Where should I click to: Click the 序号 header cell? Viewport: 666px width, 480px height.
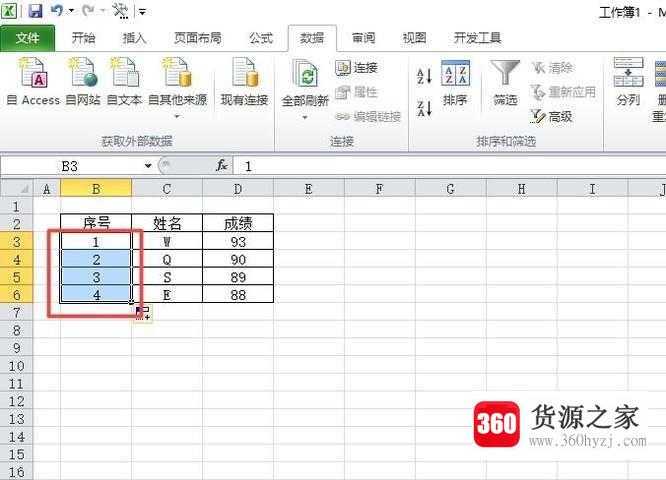(96, 223)
